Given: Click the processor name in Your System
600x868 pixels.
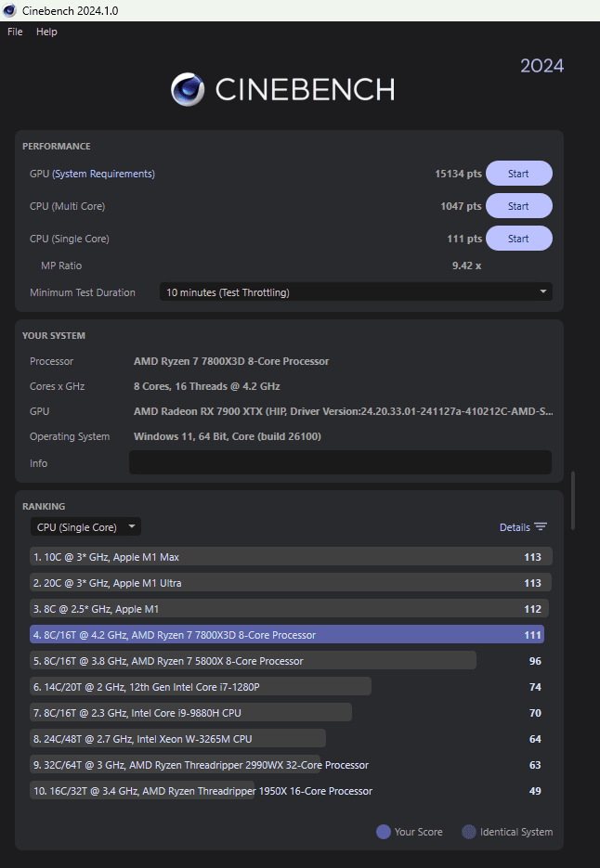Looking at the screenshot, I should [231, 361].
